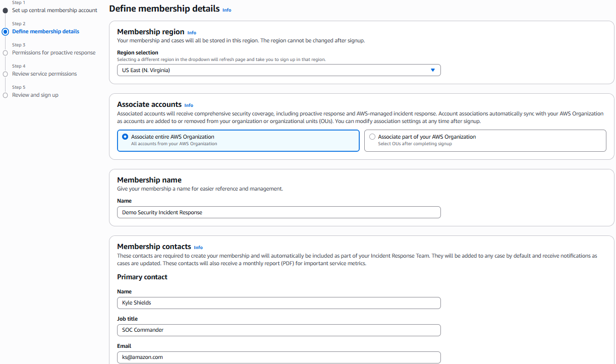
Task: Click the Membership name input field
Action: (279, 212)
